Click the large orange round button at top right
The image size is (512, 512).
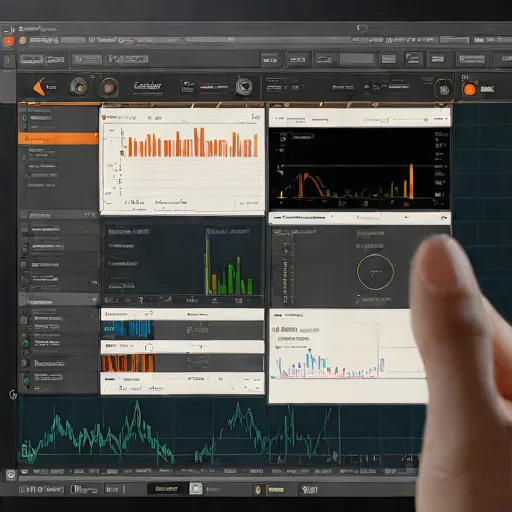click(469, 90)
